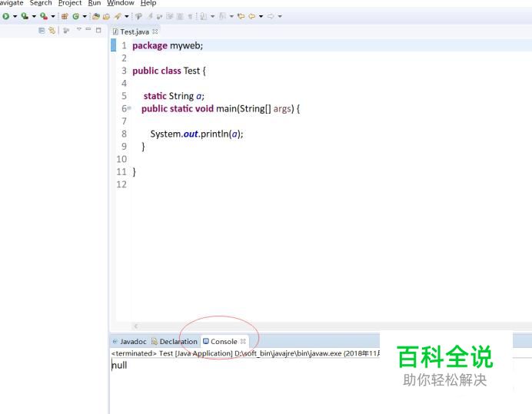
Task: Open the Help menu
Action: click(148, 3)
